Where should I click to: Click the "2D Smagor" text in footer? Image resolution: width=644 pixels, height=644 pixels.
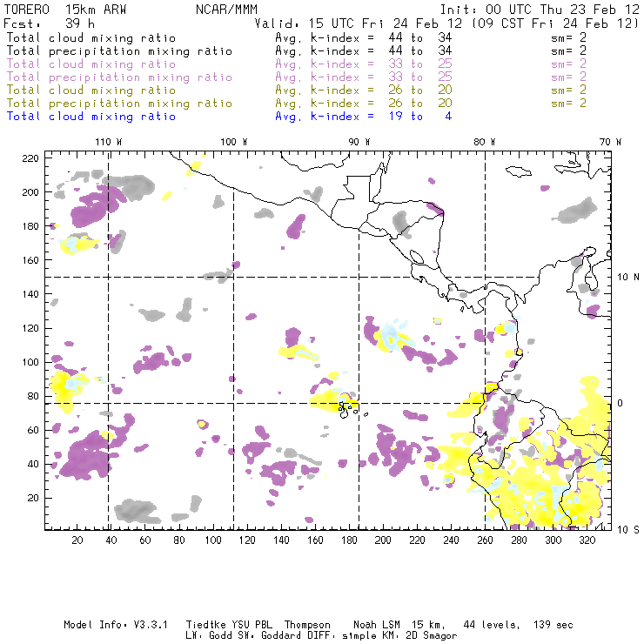click(432, 636)
